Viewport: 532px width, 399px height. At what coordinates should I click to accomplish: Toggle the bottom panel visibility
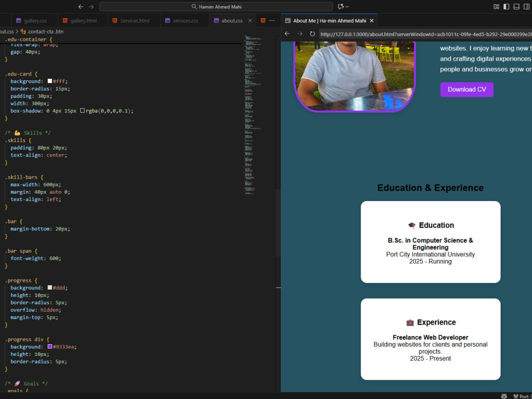[x=517, y=6]
